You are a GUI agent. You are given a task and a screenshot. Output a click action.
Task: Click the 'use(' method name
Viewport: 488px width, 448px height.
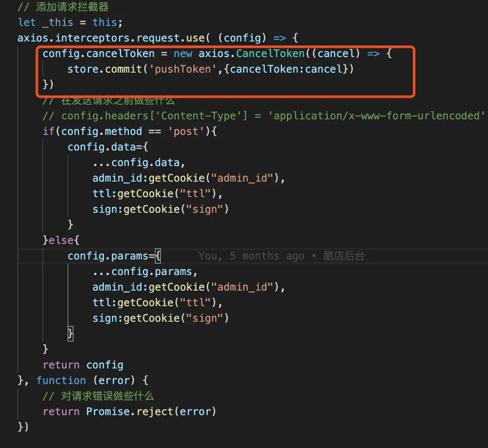point(198,38)
